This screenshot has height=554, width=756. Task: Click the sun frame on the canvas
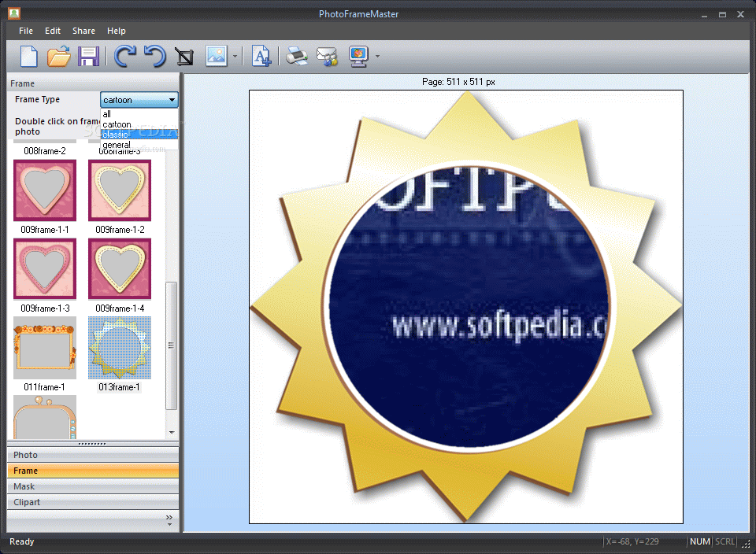[x=466, y=307]
